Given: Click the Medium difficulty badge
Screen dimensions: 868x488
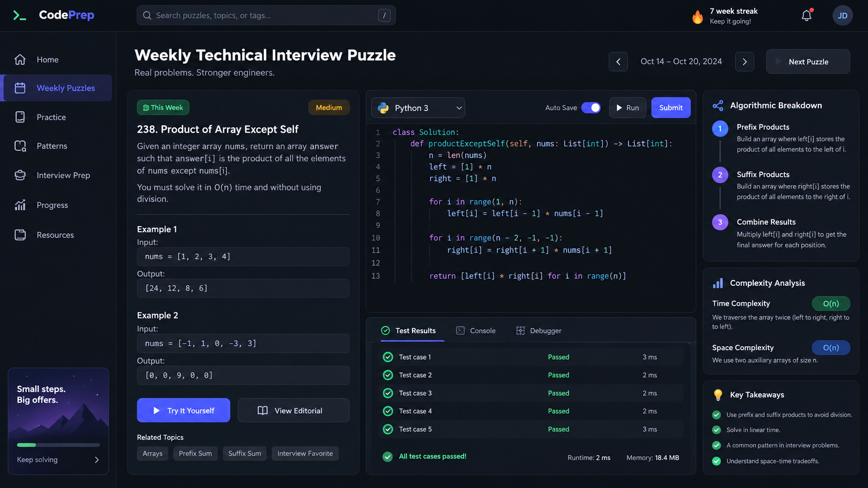Looking at the screenshot, I should click(x=329, y=107).
